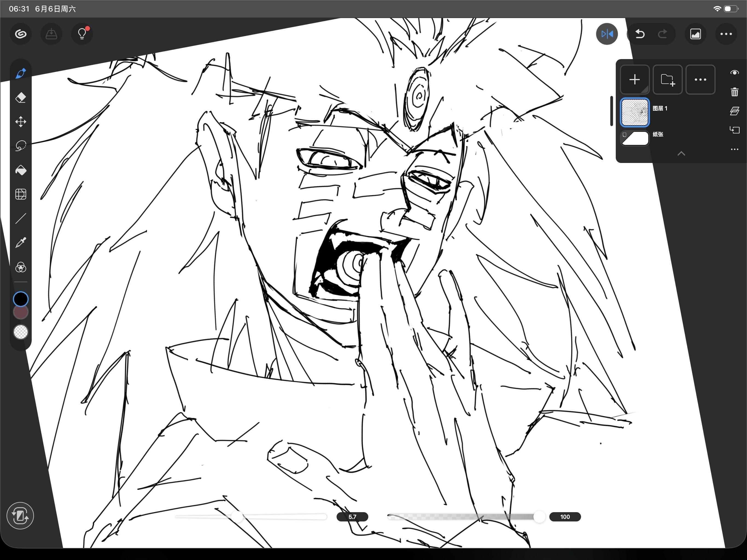747x560 pixels.
Task: Delete layer with trash icon
Action: pos(734,92)
